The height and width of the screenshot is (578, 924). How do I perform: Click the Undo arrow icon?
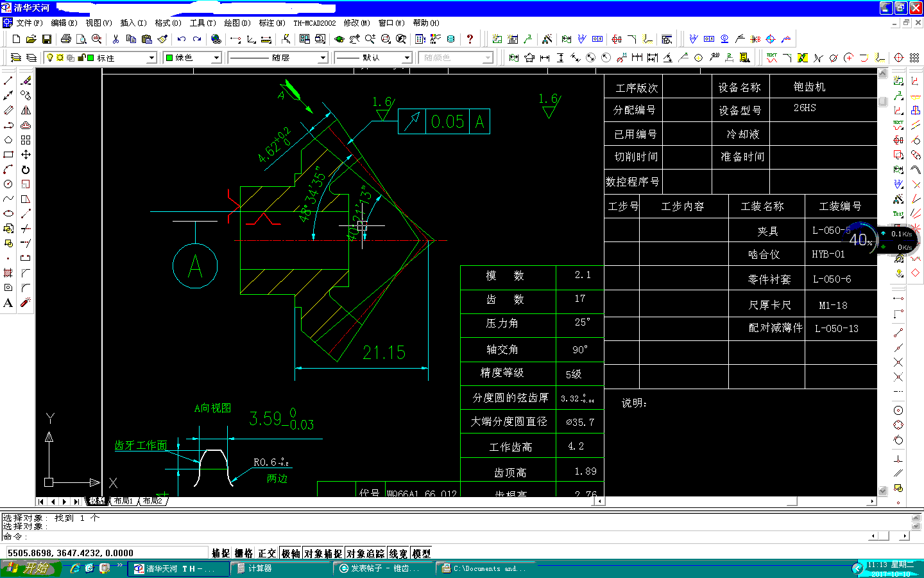[182, 39]
